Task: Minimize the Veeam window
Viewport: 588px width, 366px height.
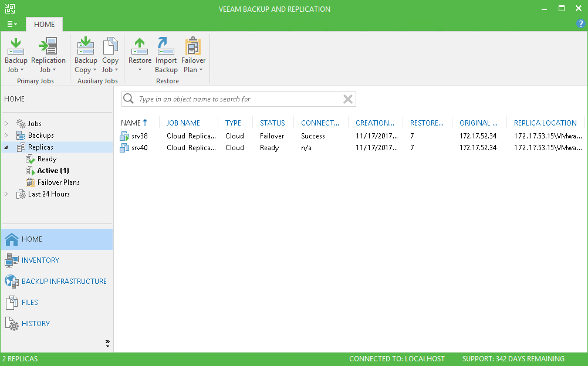Action: pos(544,9)
